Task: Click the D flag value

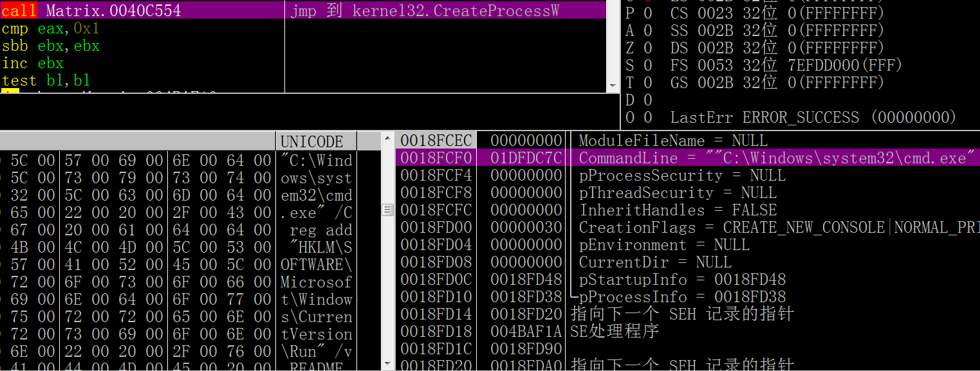Action: click(648, 100)
